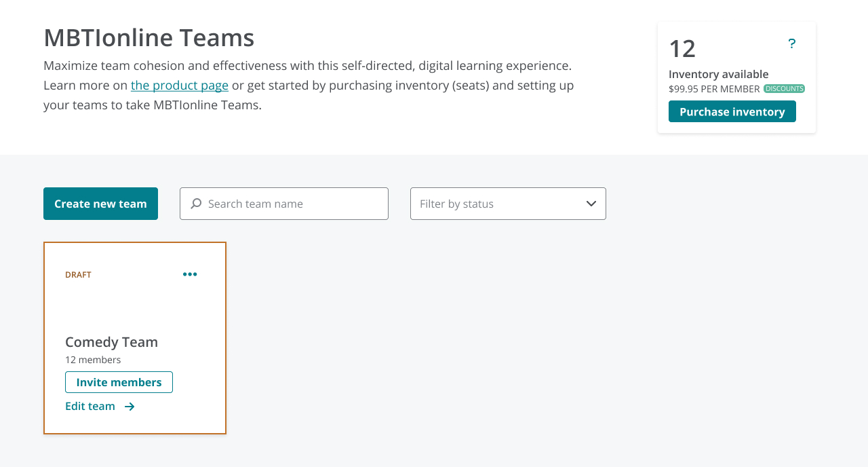868x467 pixels.
Task: Open the Edit team link
Action: point(100,407)
